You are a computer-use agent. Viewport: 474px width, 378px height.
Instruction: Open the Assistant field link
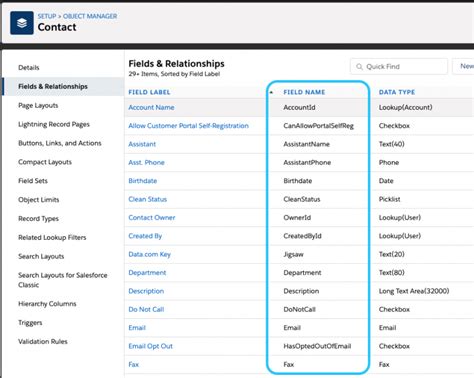coord(142,144)
